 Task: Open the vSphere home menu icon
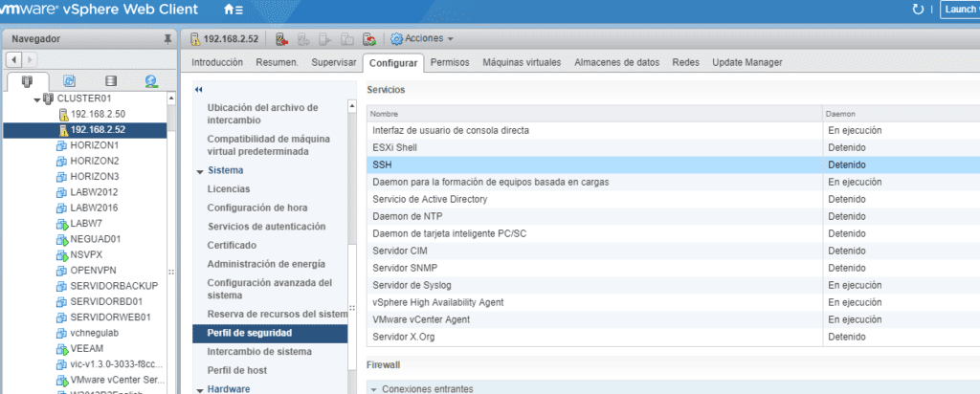coord(234,10)
